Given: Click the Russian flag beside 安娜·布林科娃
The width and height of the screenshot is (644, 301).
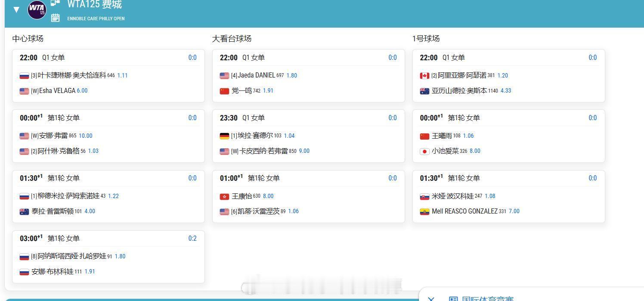Looking at the screenshot, I should pyautogui.click(x=24, y=272).
